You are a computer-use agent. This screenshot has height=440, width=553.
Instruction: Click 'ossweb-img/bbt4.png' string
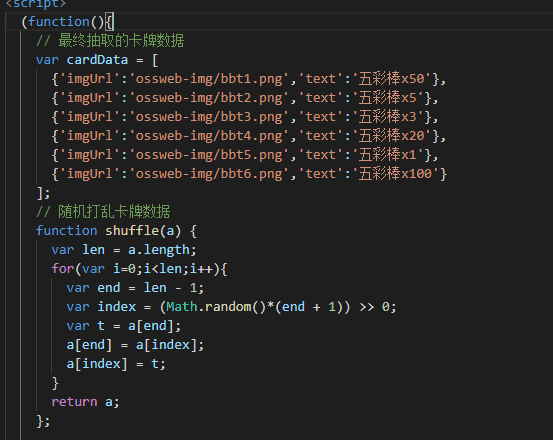[209, 136]
